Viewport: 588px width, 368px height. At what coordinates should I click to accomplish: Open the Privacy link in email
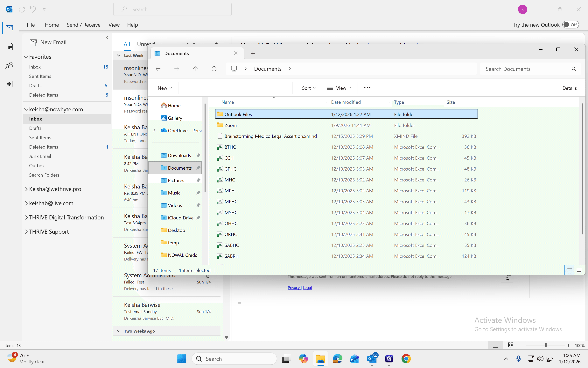294,287
